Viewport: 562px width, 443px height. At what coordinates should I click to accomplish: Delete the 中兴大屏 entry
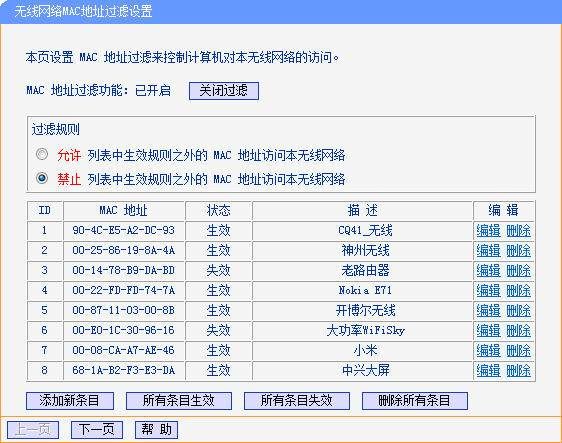[x=518, y=371]
